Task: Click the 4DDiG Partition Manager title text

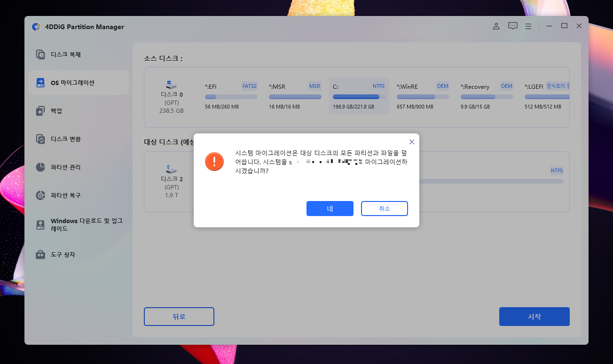Action: coord(85,27)
